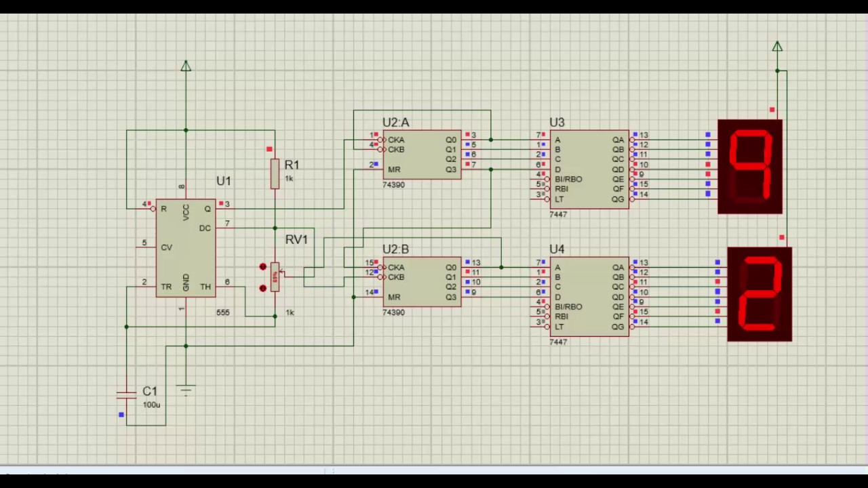Select the power terminal arrow above U1
The height and width of the screenshot is (488, 868).
pyautogui.click(x=186, y=66)
